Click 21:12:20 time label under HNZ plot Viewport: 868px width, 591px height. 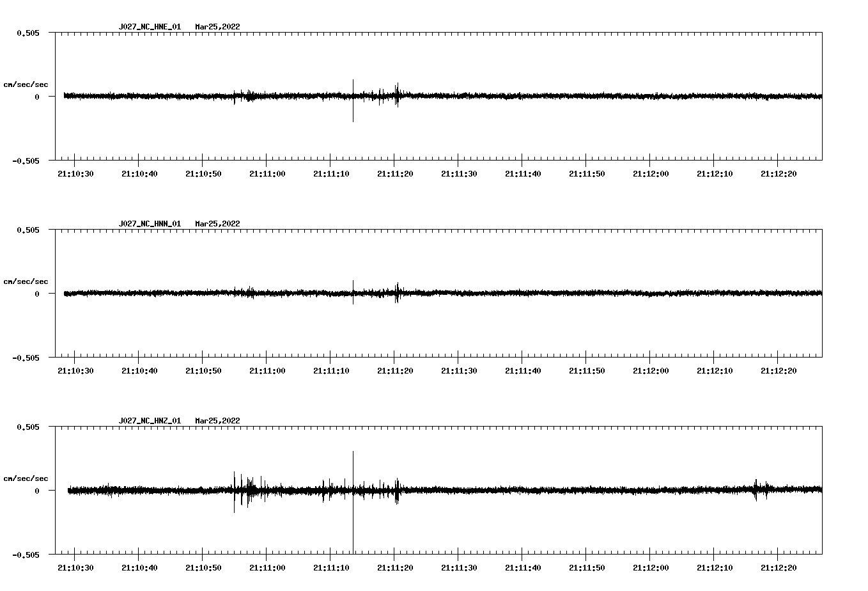point(779,568)
